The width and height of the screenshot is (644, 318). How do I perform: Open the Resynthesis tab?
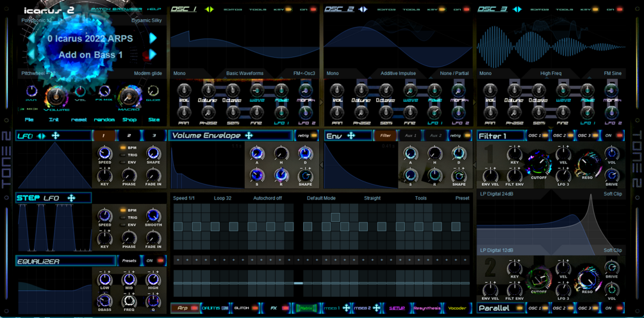427,308
